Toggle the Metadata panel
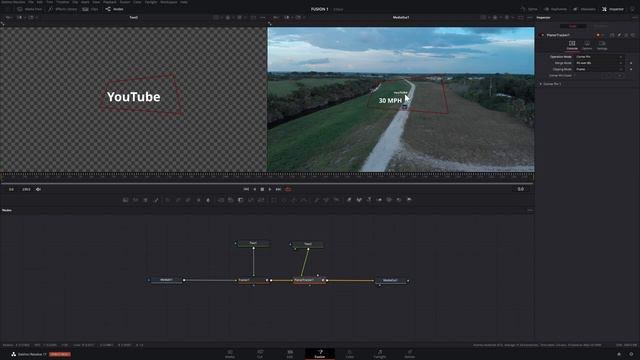Screen dimensions: 640x360 coord(584,9)
